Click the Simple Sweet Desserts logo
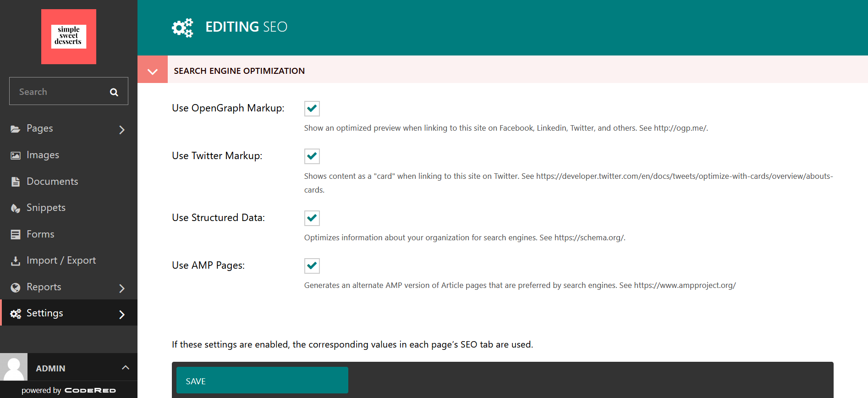 pyautogui.click(x=69, y=37)
